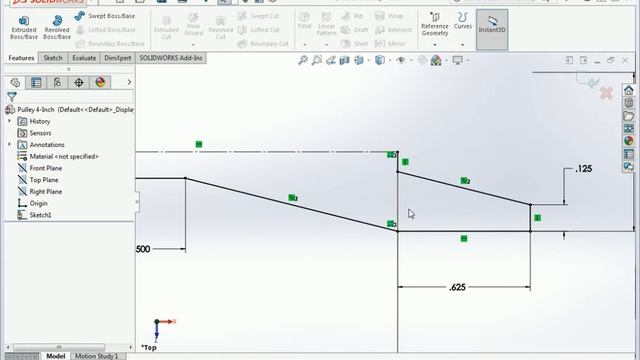Open the Apply Scene icon
Screen dimensions: 640x360
[x=436, y=60]
